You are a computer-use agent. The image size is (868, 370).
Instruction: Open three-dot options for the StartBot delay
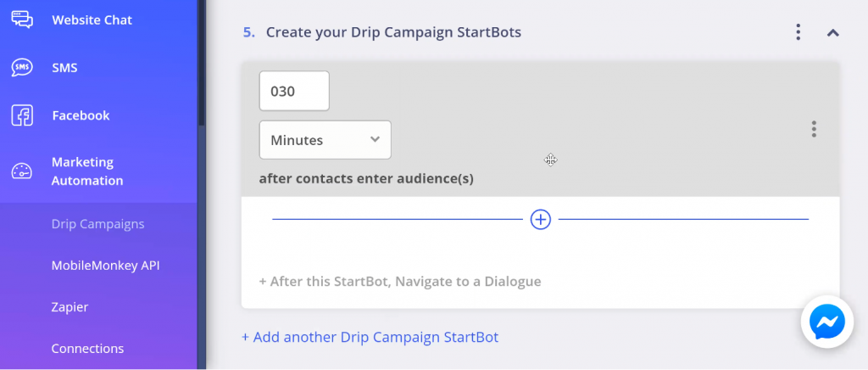point(813,129)
